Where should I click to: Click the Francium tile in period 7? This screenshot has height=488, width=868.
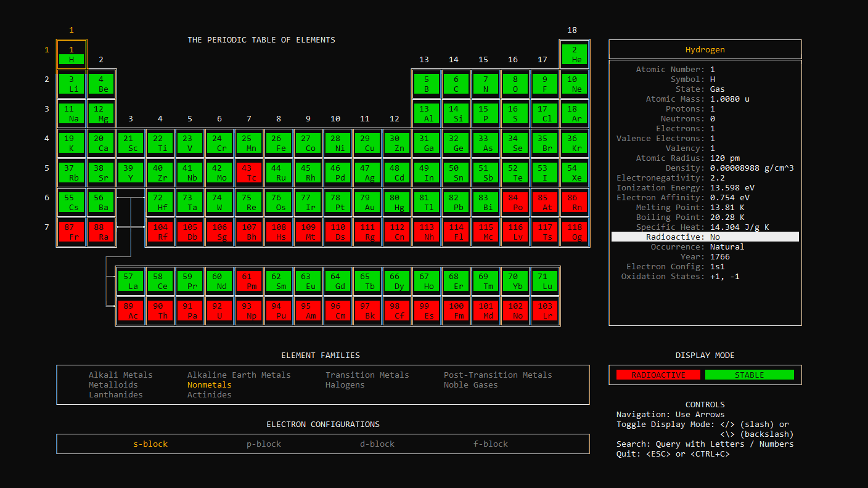(x=72, y=231)
